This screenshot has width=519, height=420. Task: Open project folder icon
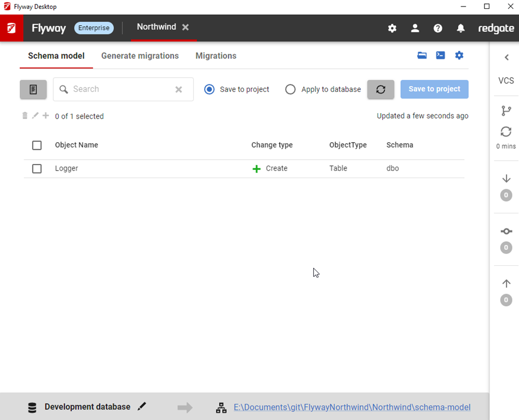click(422, 55)
